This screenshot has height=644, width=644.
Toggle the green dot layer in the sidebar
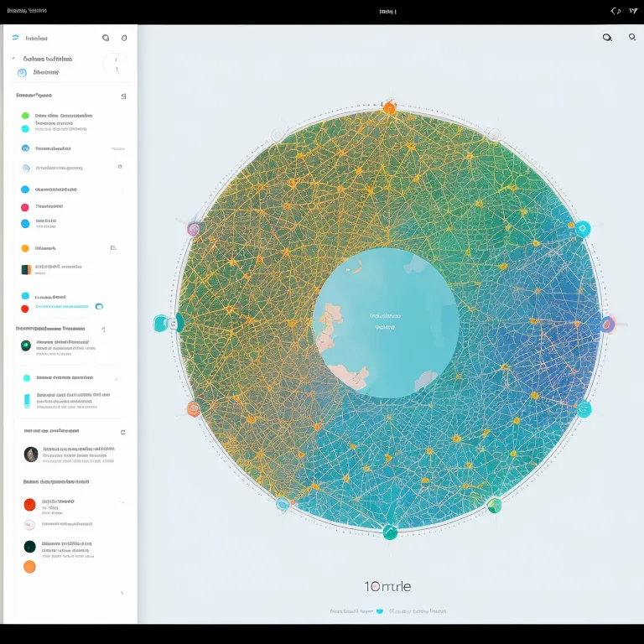[25, 116]
